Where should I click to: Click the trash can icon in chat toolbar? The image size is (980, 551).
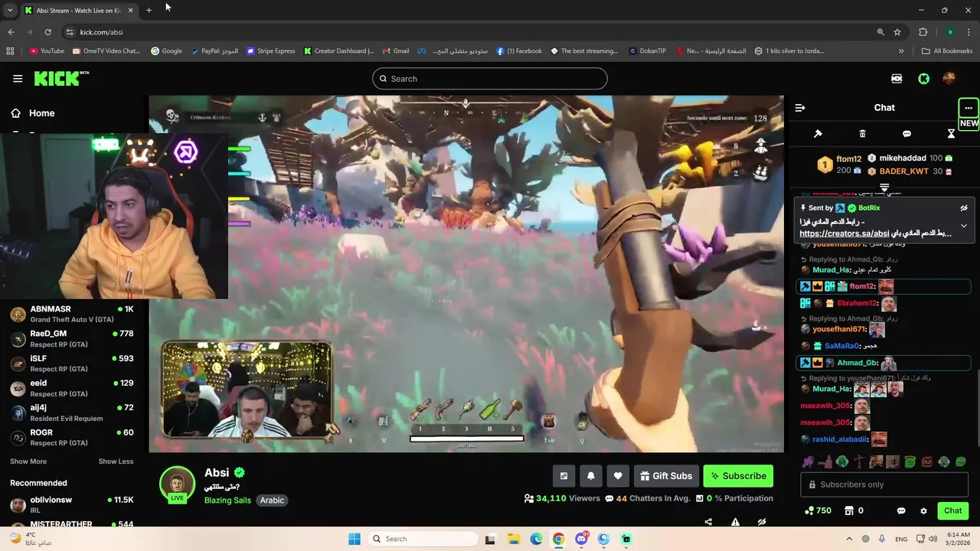coord(862,134)
